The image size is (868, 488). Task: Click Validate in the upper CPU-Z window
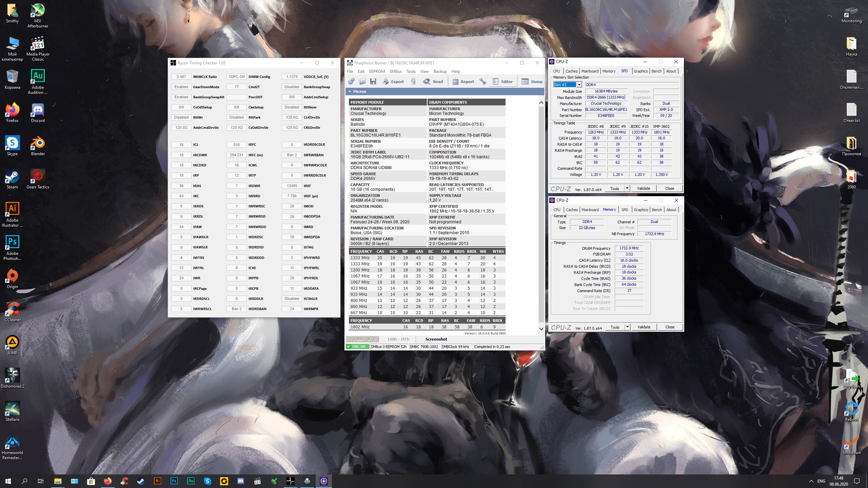[643, 188]
